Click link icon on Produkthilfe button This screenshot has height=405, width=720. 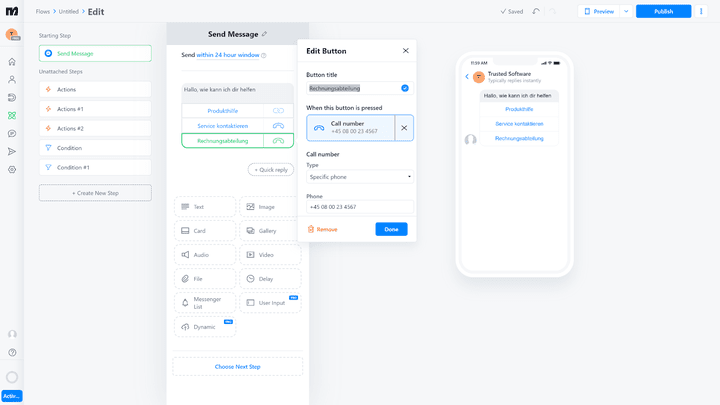pyautogui.click(x=278, y=111)
